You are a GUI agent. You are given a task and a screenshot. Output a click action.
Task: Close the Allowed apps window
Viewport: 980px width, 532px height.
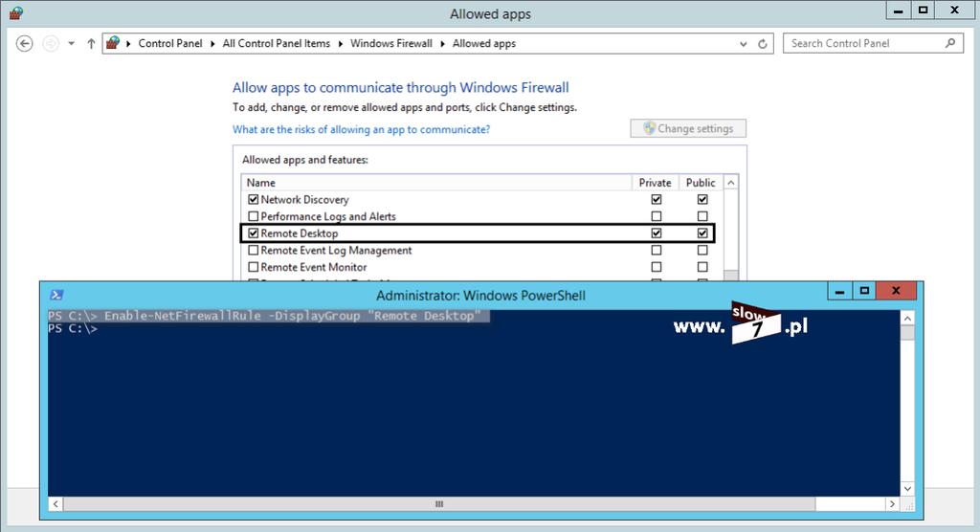pyautogui.click(x=954, y=10)
